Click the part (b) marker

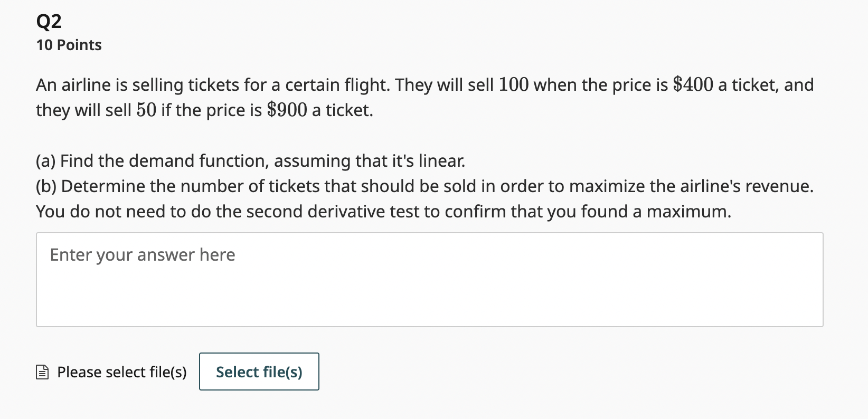(x=46, y=186)
